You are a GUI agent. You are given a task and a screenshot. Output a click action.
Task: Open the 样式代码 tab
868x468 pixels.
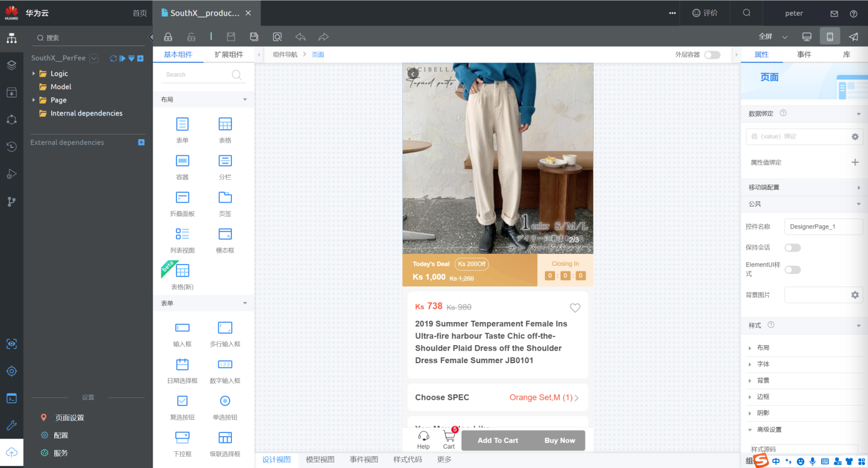tap(408, 460)
